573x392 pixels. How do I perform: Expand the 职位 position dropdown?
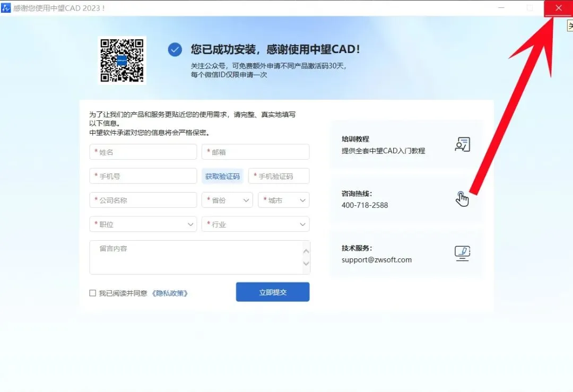(x=143, y=224)
